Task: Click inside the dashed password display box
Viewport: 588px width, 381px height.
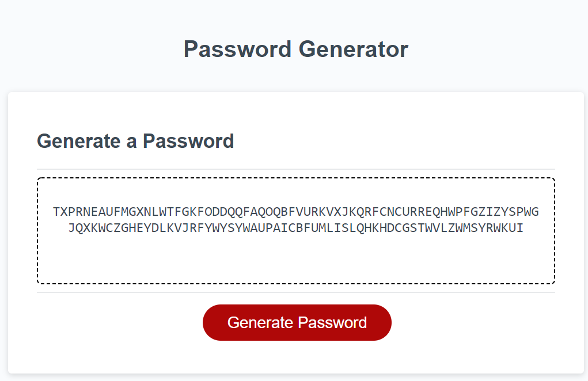Action: pyautogui.click(x=296, y=230)
